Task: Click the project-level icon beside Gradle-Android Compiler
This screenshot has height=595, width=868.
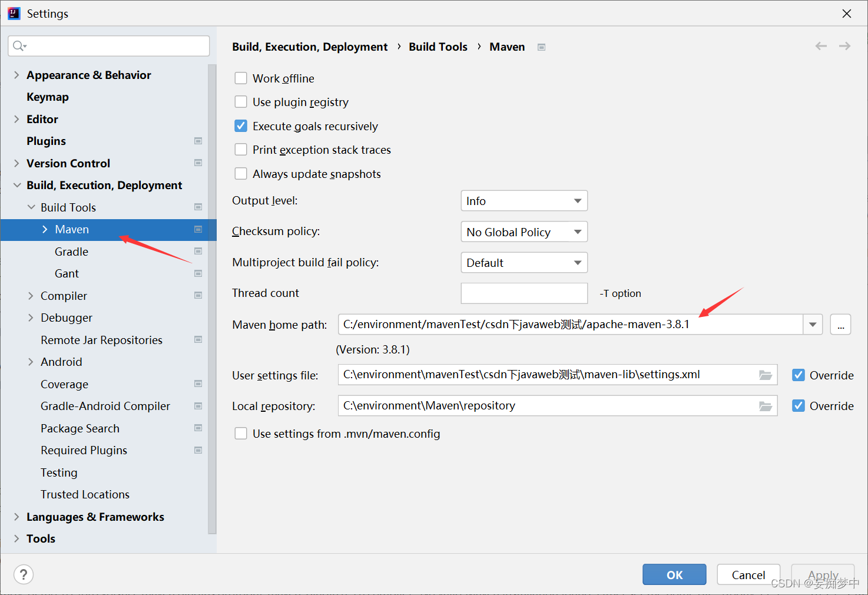Action: tap(198, 406)
